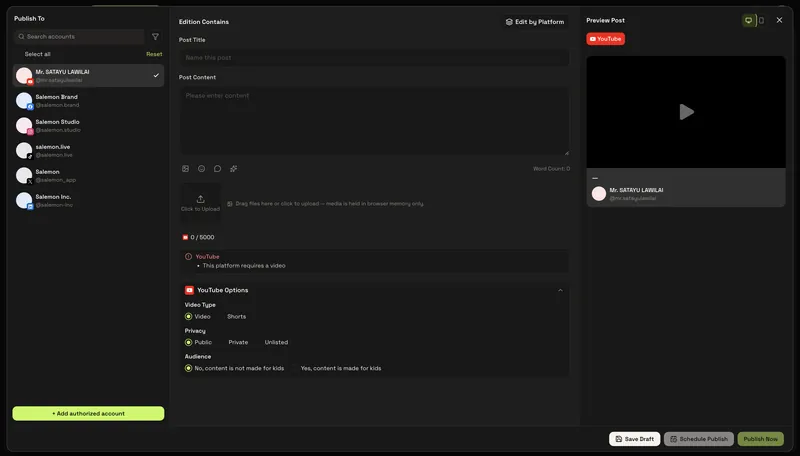The height and width of the screenshot is (456, 800).
Task: Click the Word Count: 0 label
Action: [x=552, y=169]
